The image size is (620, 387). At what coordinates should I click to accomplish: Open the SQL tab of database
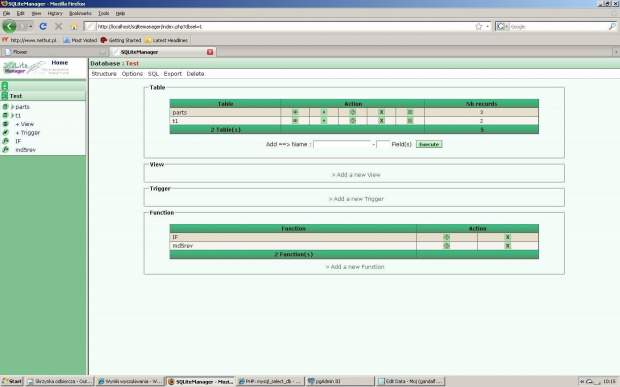[153, 74]
